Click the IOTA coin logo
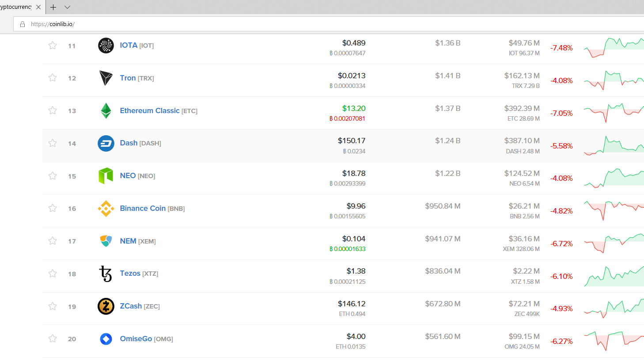 (106, 45)
